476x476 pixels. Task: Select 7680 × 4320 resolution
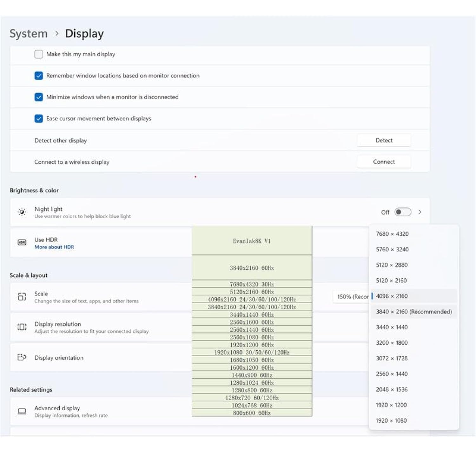pos(392,234)
